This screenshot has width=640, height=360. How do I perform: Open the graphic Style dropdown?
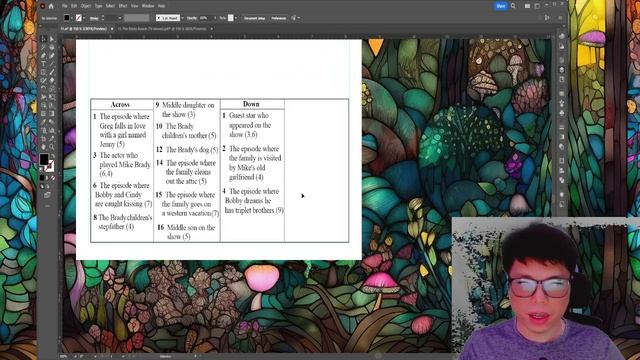236,18
